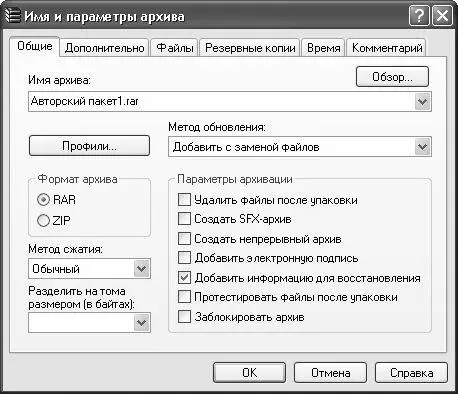Click the Имя архива label

point(59,80)
